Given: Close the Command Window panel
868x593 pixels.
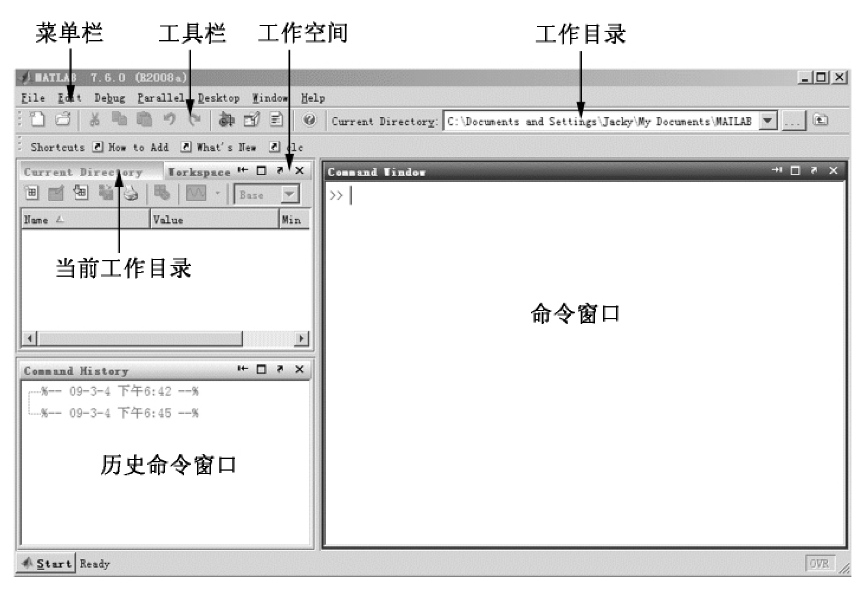Looking at the screenshot, I should pos(834,170).
